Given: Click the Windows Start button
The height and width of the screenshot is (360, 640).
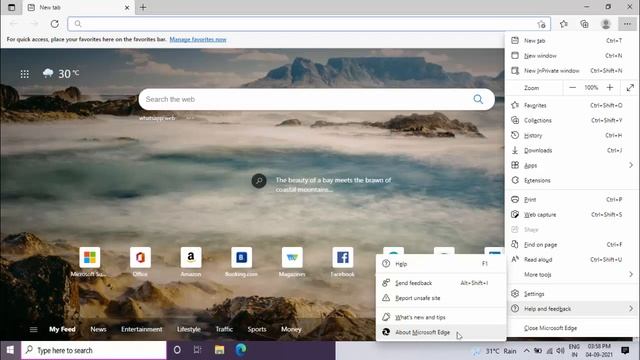Looking at the screenshot, I should pyautogui.click(x=10, y=350).
